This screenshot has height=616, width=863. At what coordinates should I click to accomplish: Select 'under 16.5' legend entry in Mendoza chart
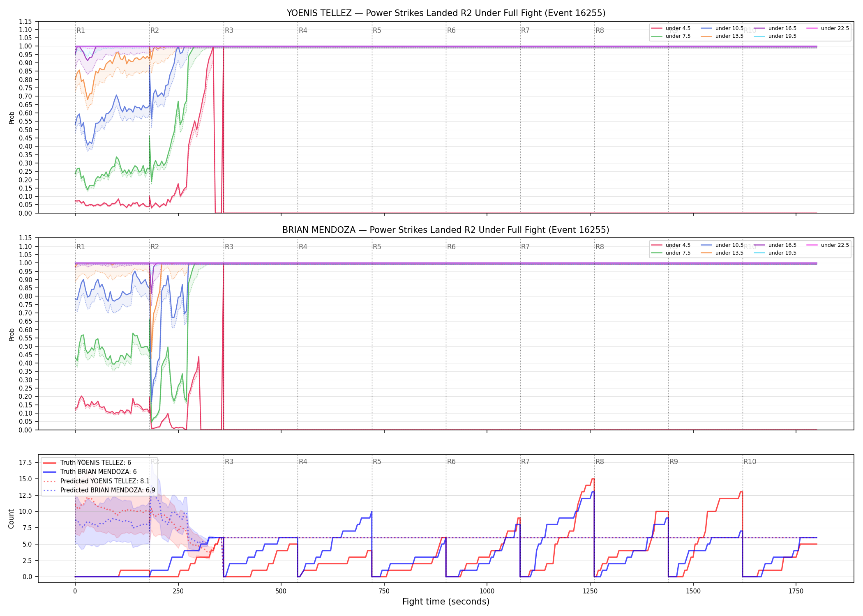775,245
